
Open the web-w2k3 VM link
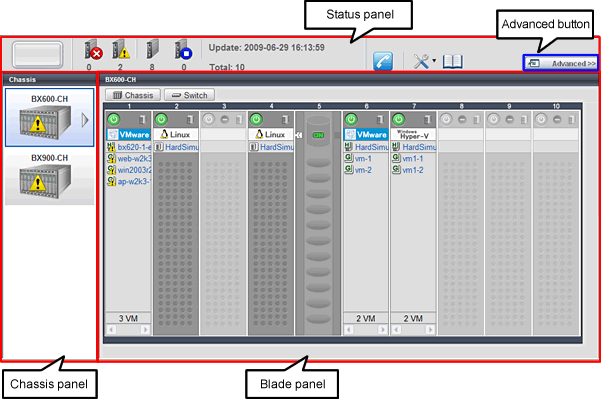click(x=134, y=159)
